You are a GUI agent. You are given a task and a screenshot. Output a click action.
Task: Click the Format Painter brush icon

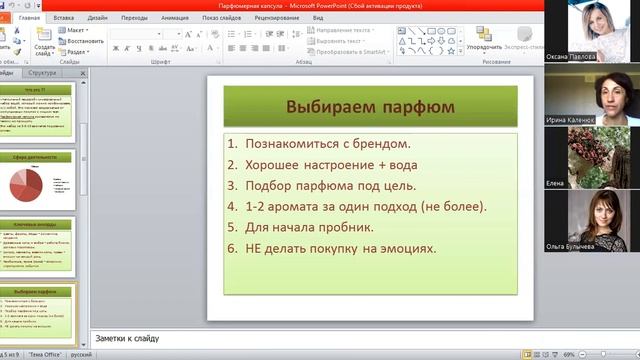[17, 52]
